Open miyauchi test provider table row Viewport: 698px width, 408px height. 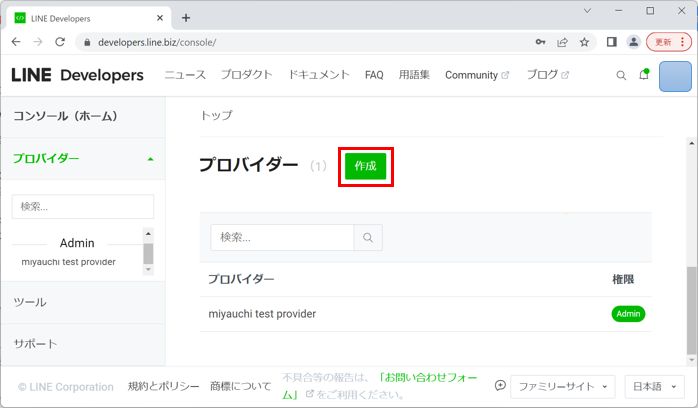coord(426,314)
